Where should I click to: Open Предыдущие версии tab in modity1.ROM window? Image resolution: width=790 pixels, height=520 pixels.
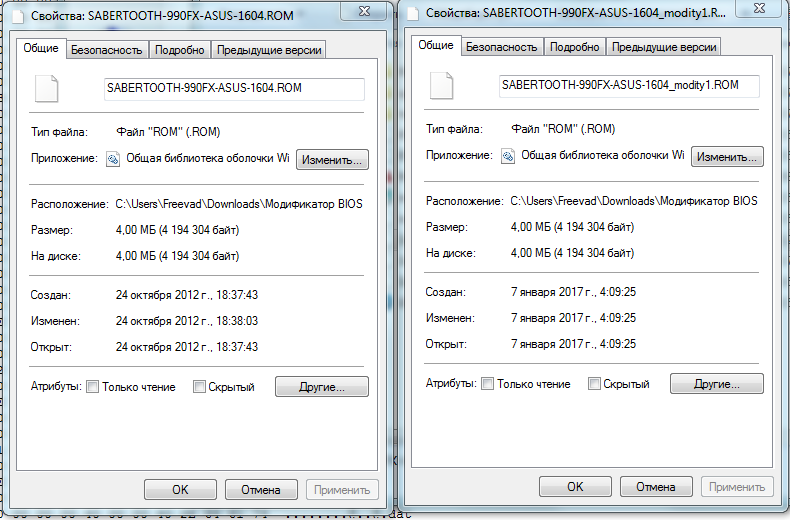664,47
